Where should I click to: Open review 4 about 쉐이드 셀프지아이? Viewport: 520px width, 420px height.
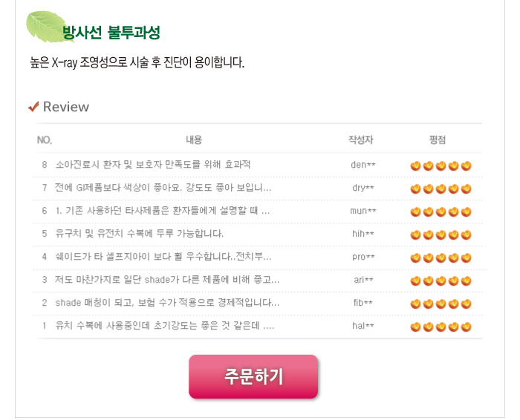tap(163, 257)
